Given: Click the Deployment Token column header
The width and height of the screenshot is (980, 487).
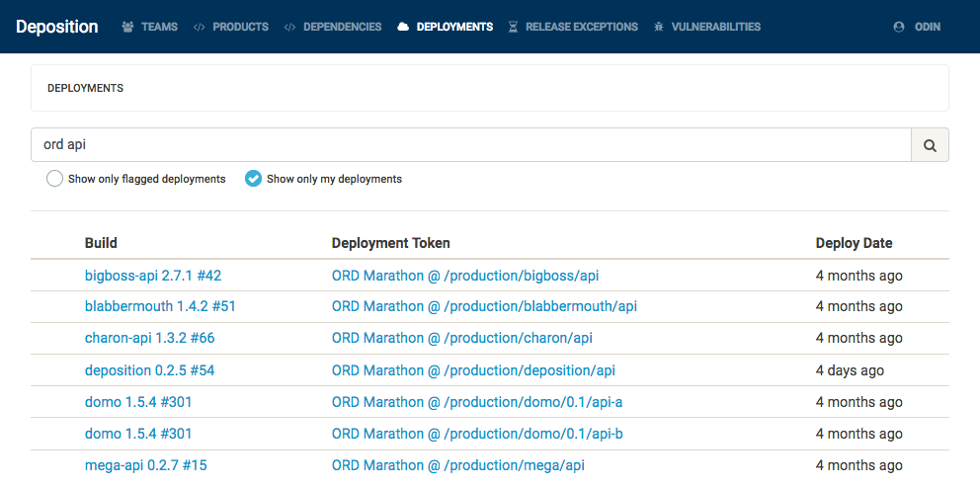Looking at the screenshot, I should (390, 243).
